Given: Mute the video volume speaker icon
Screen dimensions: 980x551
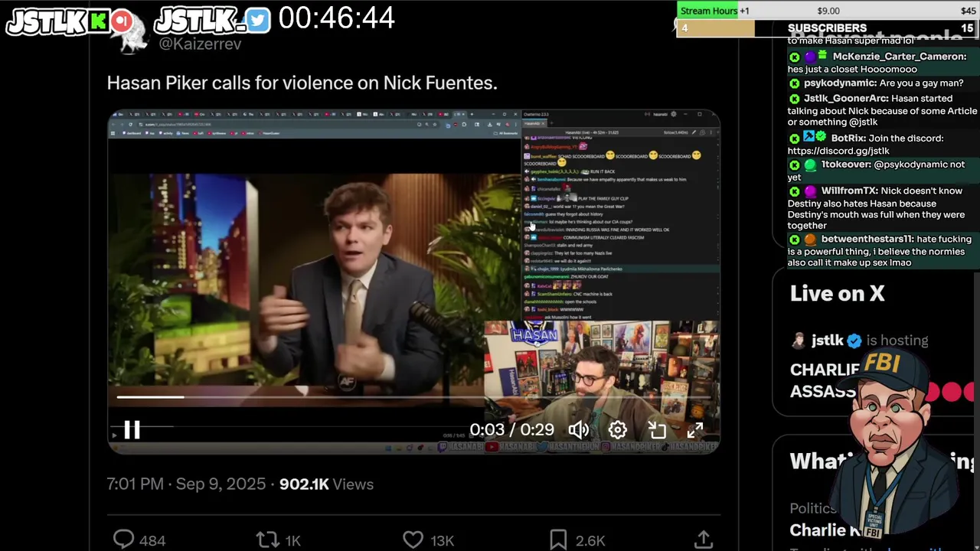Looking at the screenshot, I should (x=578, y=430).
